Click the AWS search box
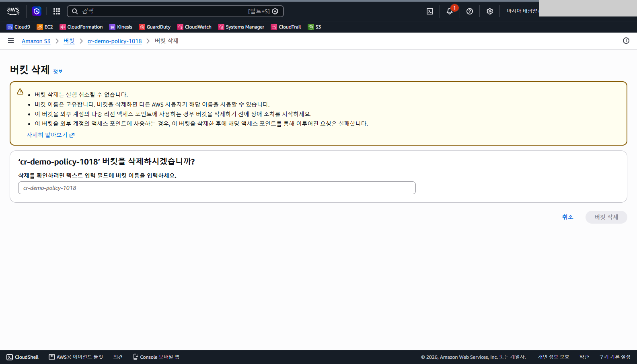Screen dimensions: 637x364 tap(175, 11)
